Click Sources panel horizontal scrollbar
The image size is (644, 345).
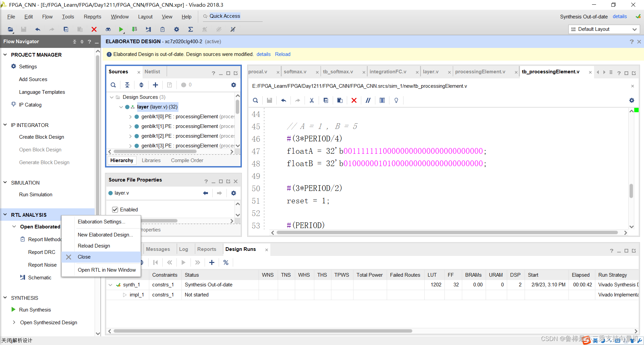point(154,152)
